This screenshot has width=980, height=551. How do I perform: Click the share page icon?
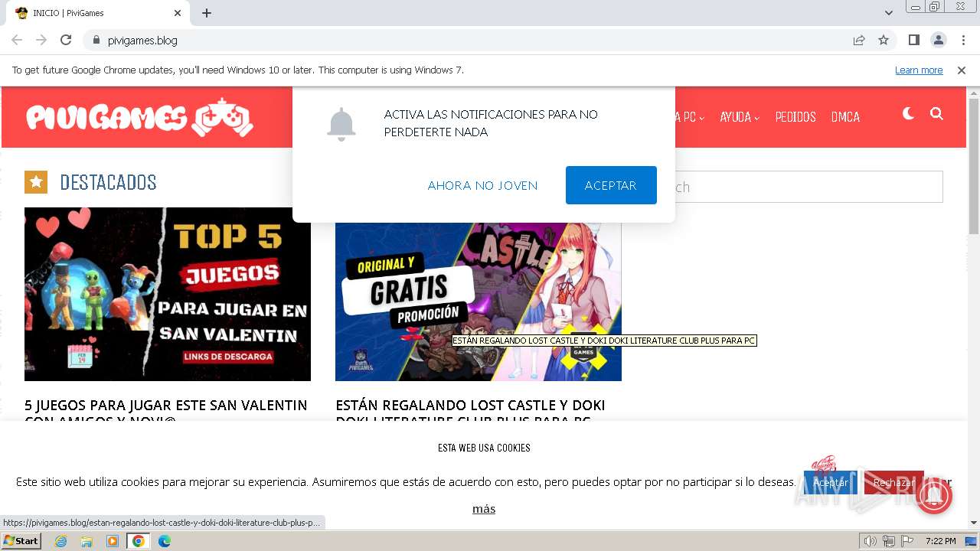tap(859, 40)
